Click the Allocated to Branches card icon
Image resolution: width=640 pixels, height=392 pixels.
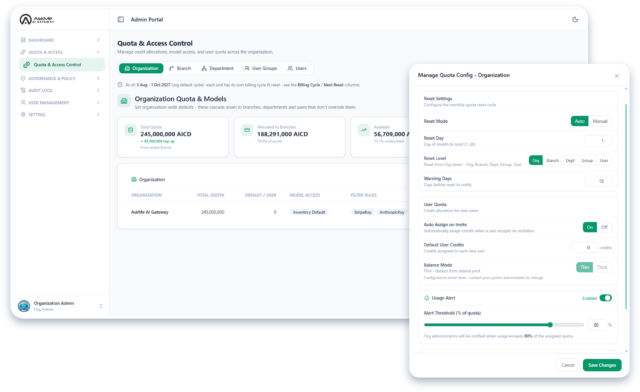tap(247, 130)
